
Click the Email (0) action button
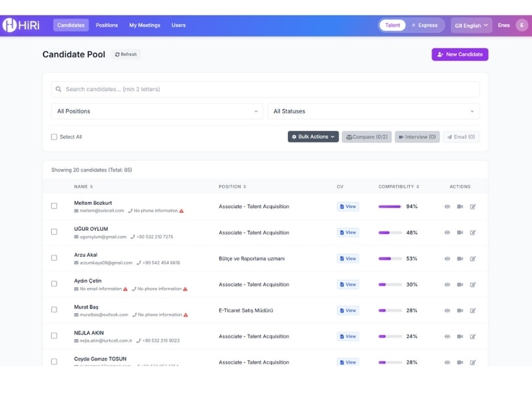point(461,136)
